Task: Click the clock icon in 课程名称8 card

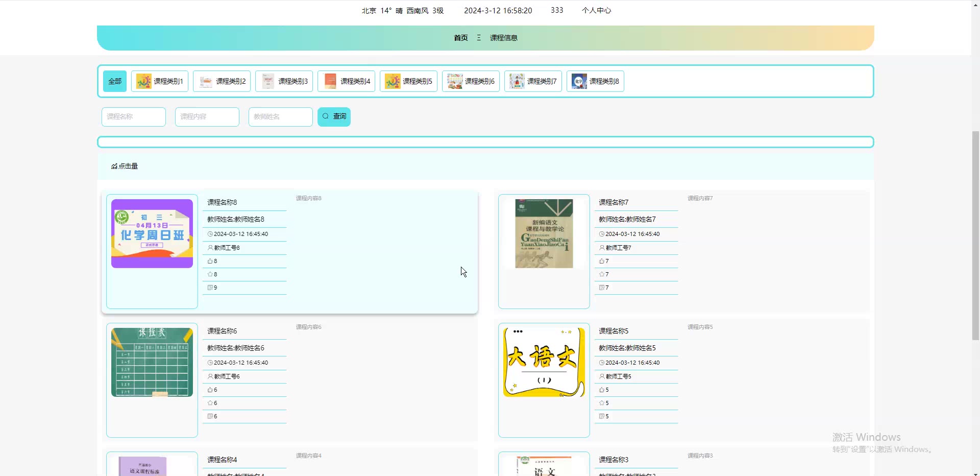Action: tap(210, 234)
